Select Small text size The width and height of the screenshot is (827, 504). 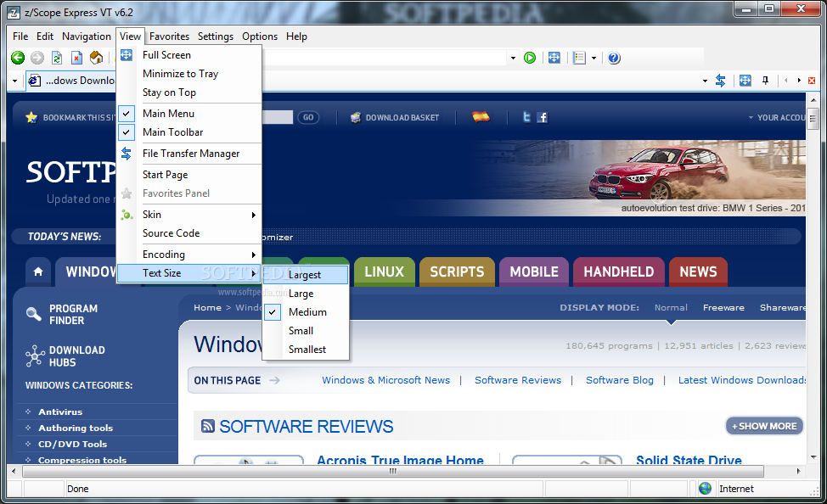(306, 331)
